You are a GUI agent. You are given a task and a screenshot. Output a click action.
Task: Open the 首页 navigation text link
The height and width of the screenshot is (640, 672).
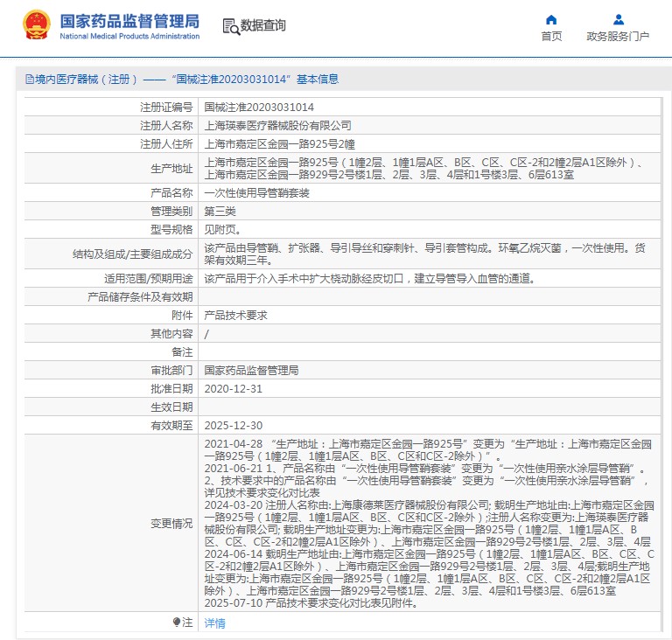pos(551,37)
